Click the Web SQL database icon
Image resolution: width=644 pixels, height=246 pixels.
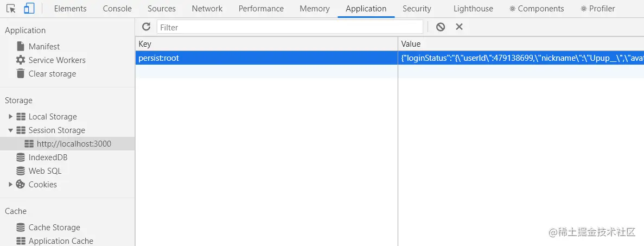pos(21,171)
